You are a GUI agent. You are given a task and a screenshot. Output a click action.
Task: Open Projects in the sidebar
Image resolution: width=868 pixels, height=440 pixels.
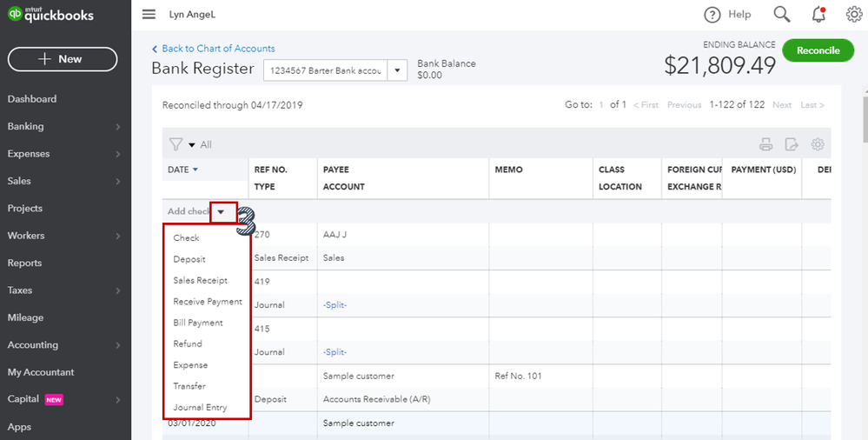pos(25,209)
